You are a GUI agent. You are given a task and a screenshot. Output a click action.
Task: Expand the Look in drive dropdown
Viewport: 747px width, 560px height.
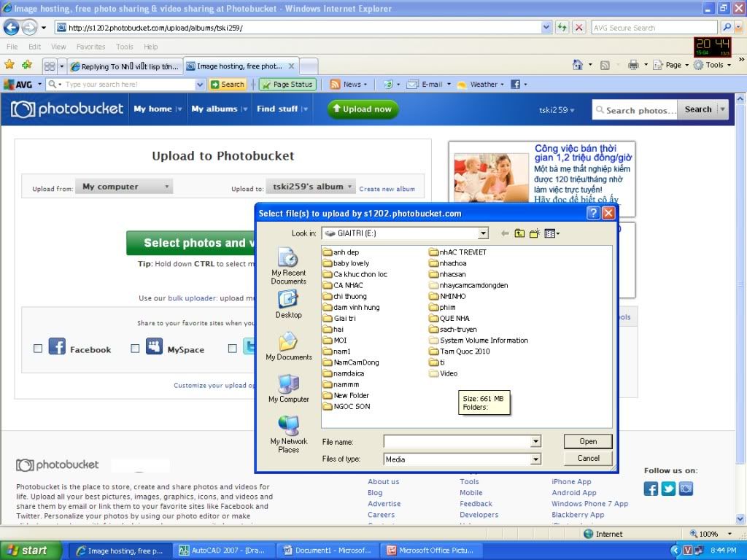[483, 233]
